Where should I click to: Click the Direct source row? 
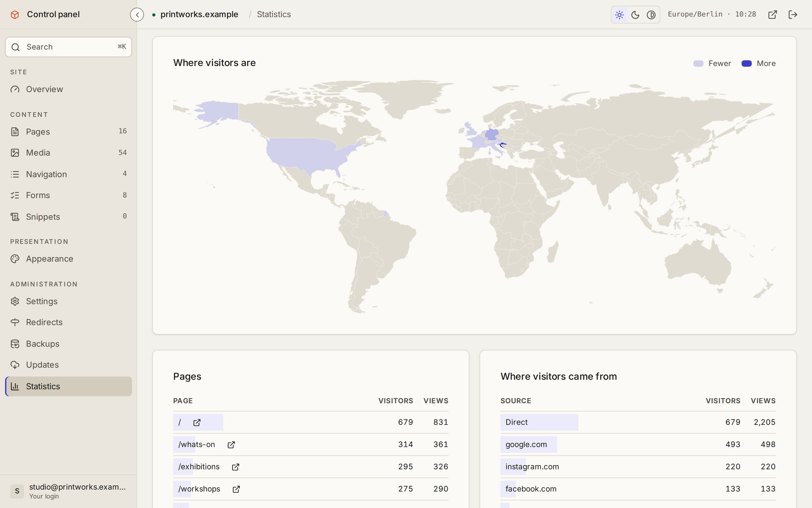[638, 422]
